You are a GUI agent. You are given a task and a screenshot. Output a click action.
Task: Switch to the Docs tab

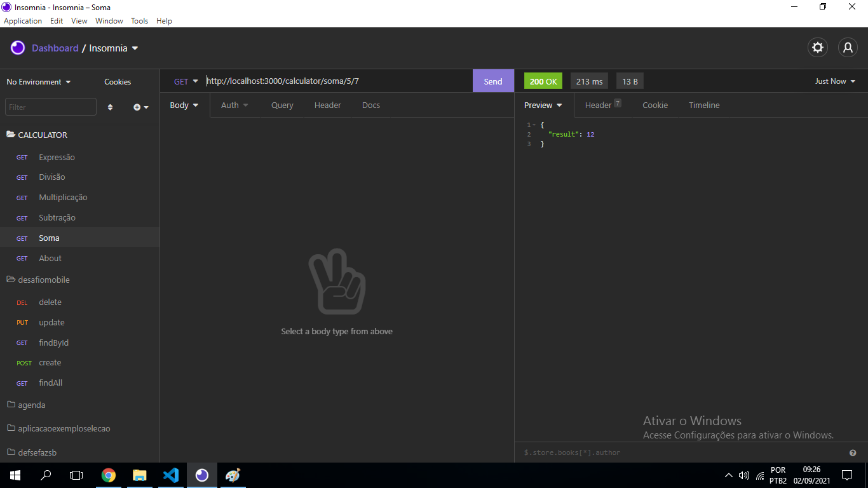point(371,105)
